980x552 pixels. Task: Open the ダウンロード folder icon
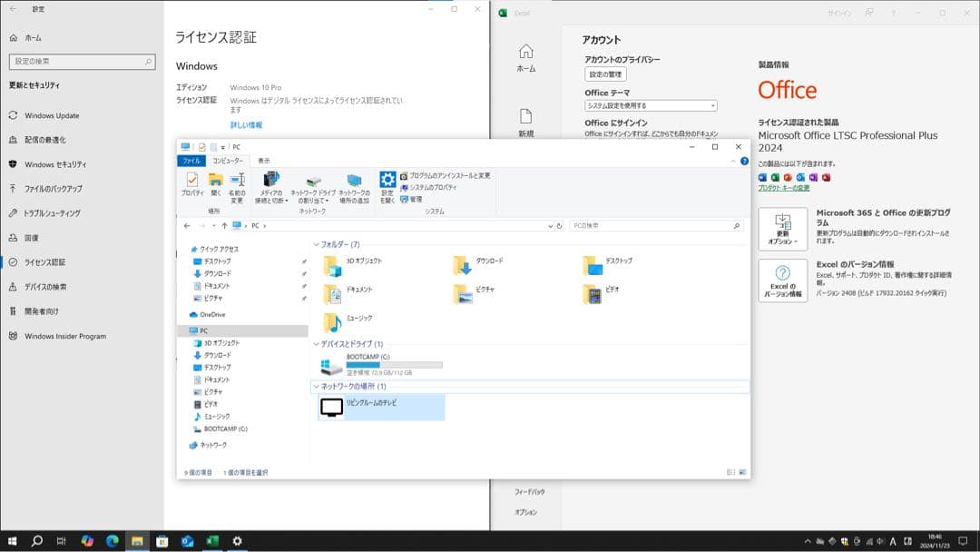[463, 264]
